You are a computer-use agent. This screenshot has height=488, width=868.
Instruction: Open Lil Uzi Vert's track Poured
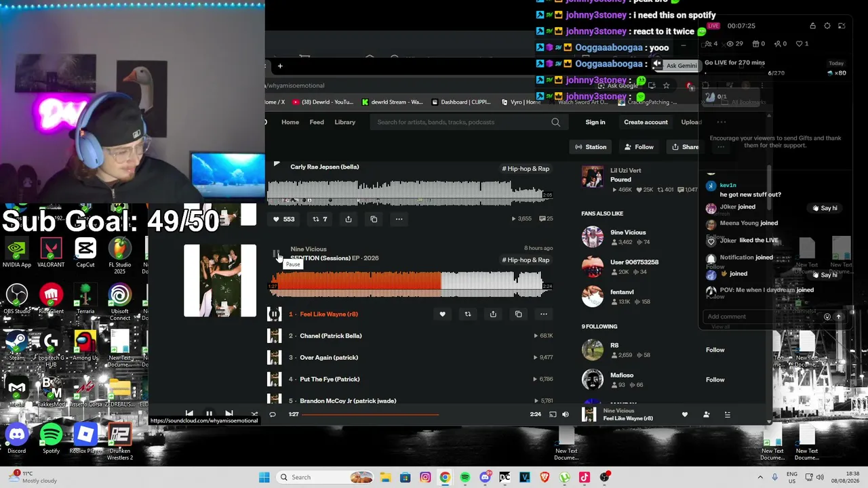click(620, 180)
